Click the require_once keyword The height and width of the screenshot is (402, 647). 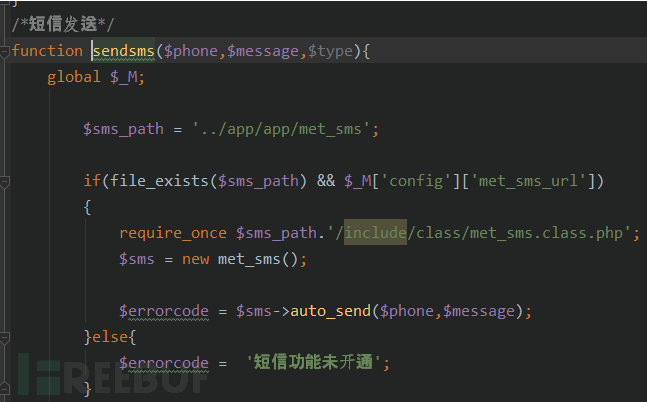[x=173, y=233]
